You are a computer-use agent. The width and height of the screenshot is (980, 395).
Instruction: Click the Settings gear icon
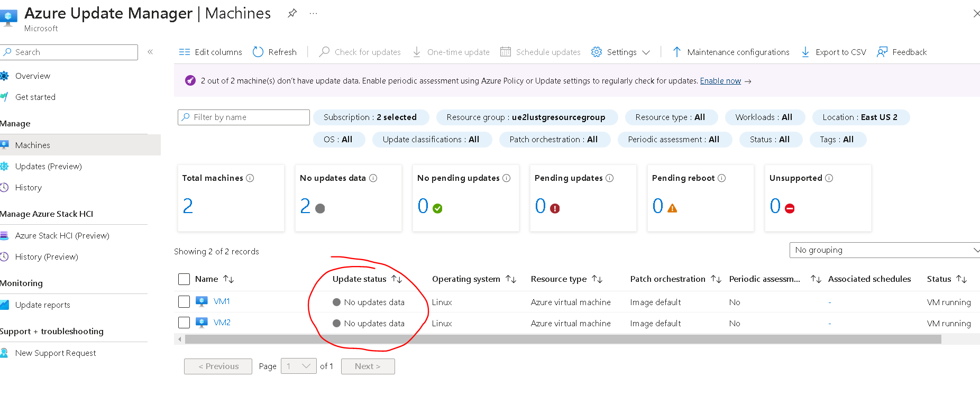pos(597,52)
